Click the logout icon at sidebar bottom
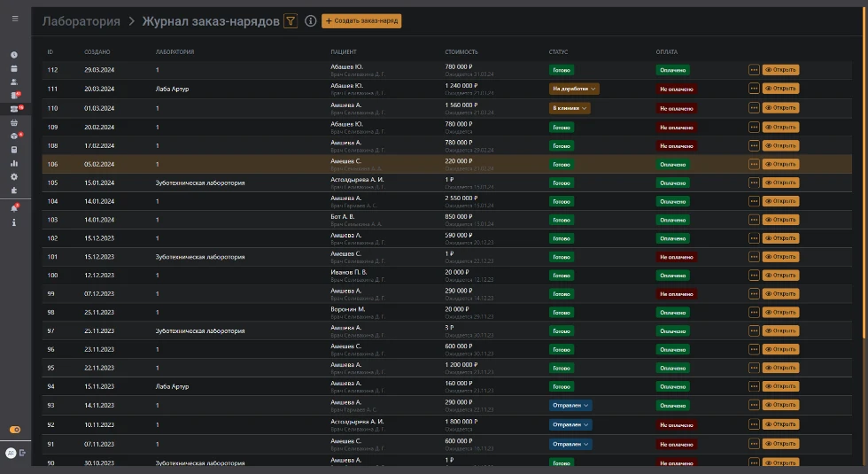 22,452
